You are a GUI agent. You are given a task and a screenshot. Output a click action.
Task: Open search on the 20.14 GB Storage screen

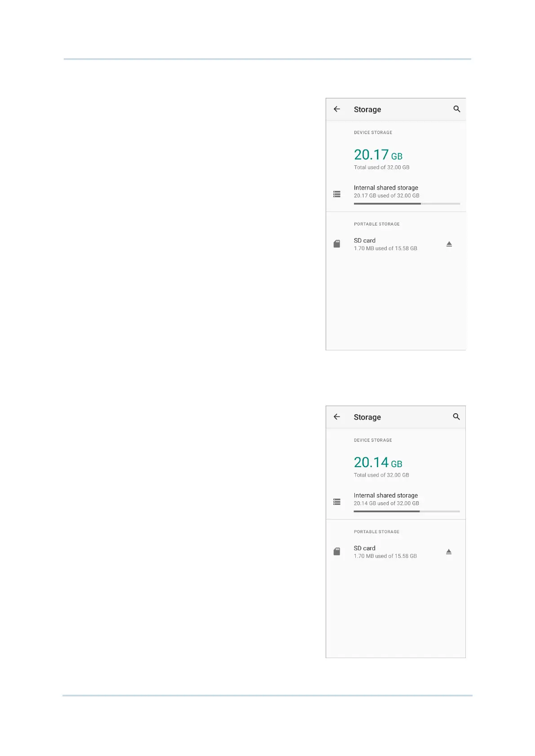coord(456,417)
